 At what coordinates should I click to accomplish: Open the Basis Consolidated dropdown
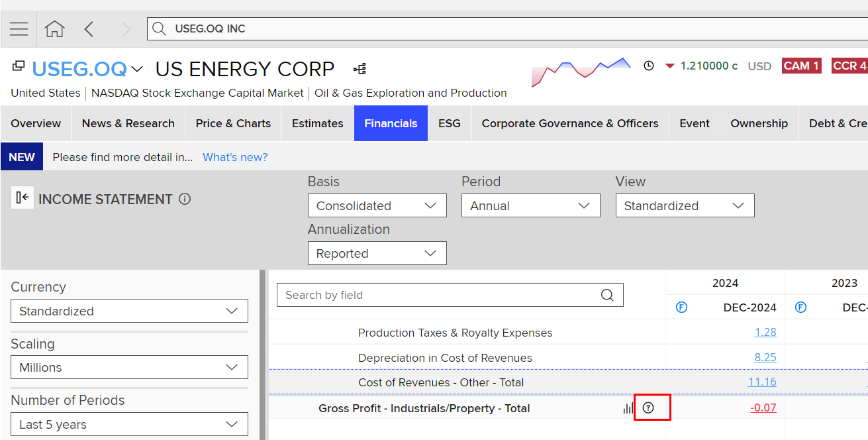tap(377, 205)
